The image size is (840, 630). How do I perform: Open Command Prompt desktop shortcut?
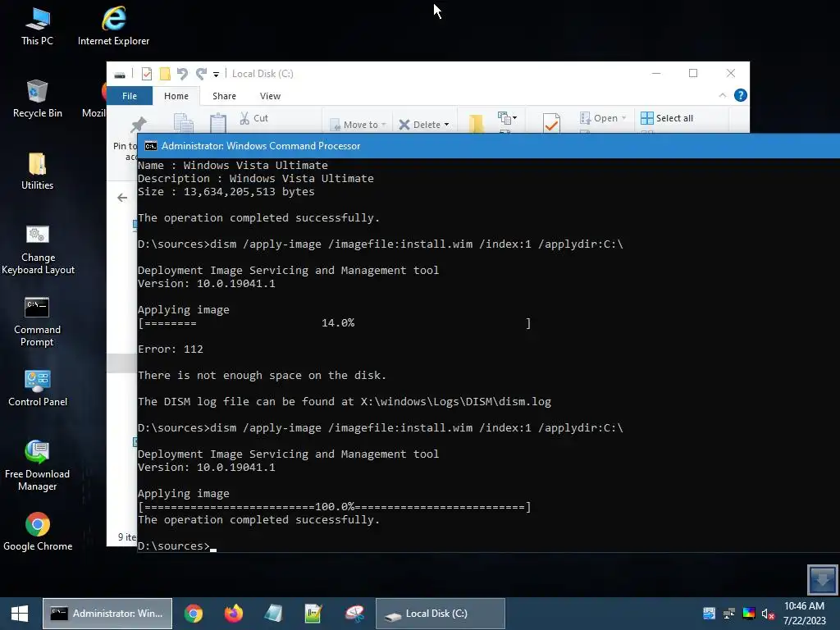[37, 322]
